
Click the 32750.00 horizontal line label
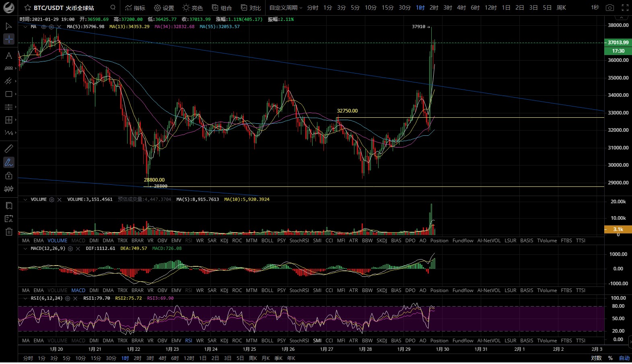click(x=347, y=111)
